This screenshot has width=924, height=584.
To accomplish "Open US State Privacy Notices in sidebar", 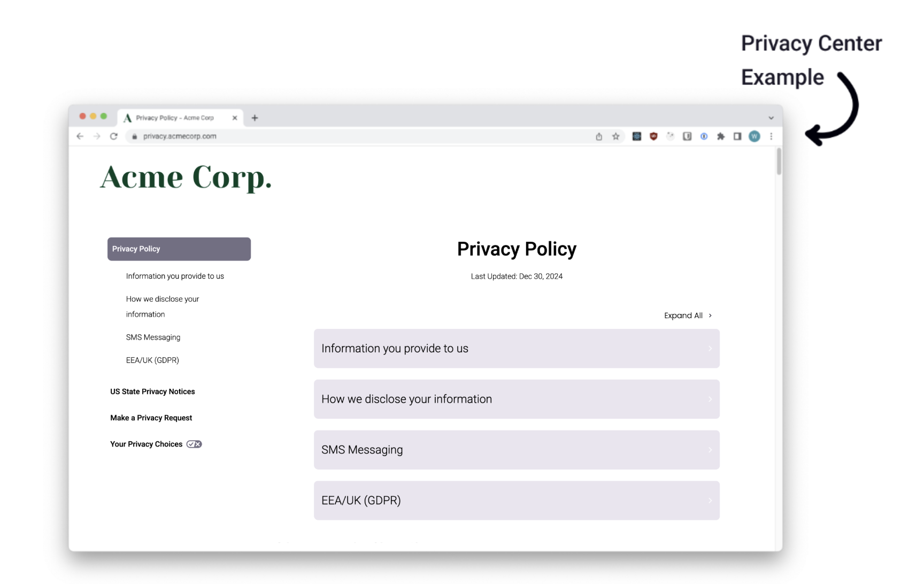I will coord(152,391).
